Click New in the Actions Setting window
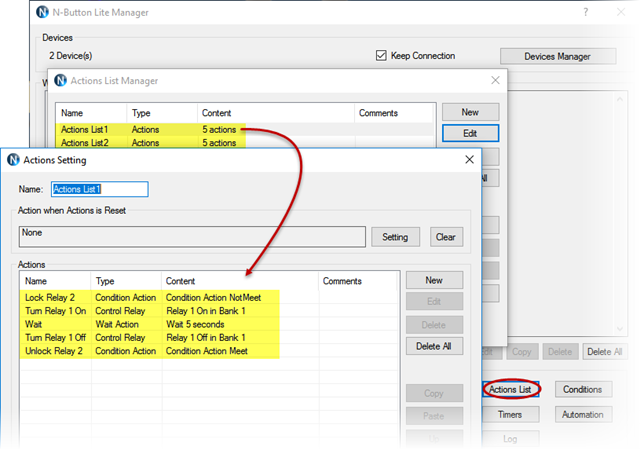640x450 pixels. point(434,281)
